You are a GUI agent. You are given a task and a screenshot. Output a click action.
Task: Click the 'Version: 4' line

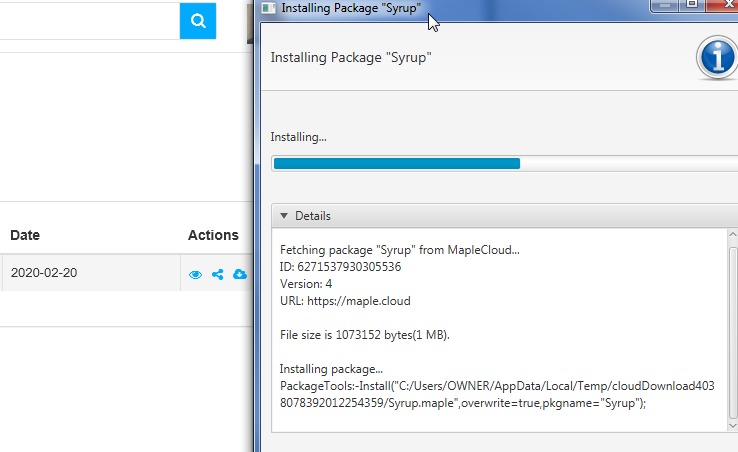tap(306, 283)
